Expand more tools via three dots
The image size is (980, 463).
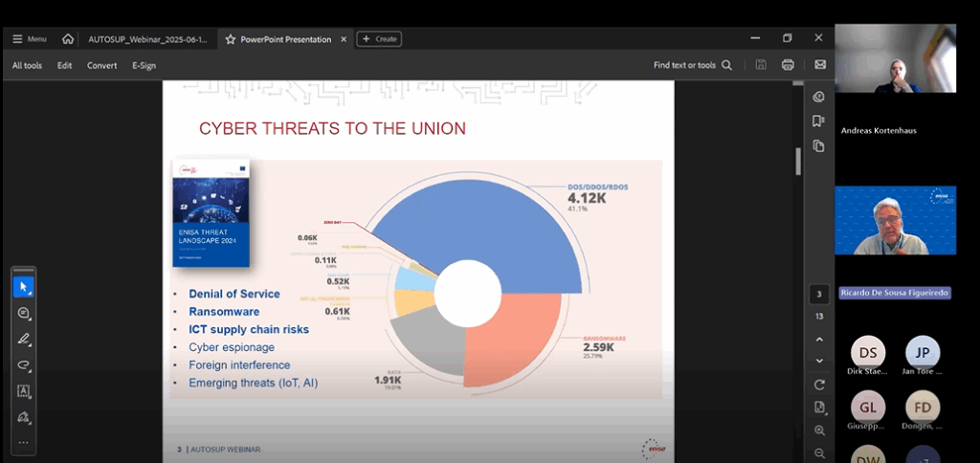(24, 442)
